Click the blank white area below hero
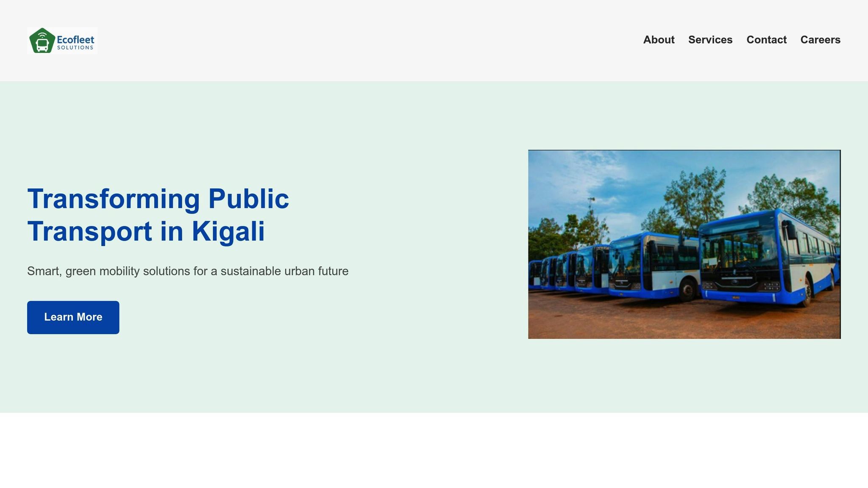Image resolution: width=868 pixels, height=488 pixels. 434,451
